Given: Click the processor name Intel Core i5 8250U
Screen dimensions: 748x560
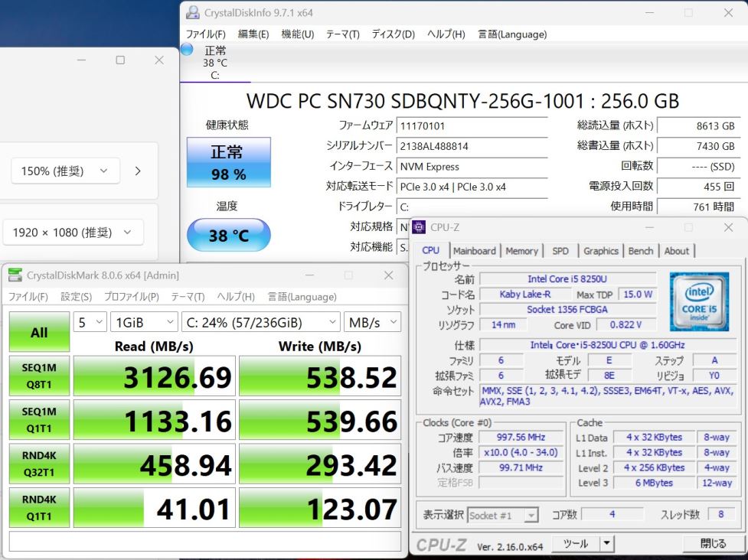Looking at the screenshot, I should (x=567, y=278).
